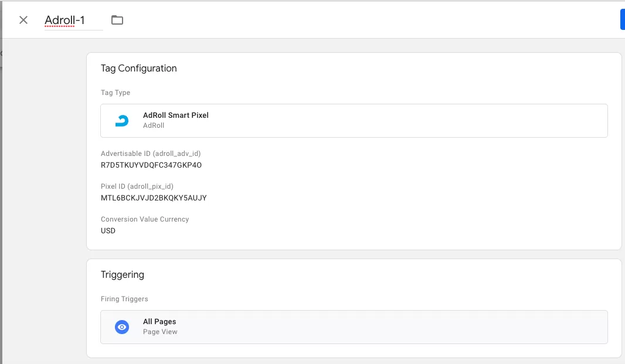Viewport: 625px width, 364px height.
Task: Click the All Pages trigger eye icon
Action: 122,327
